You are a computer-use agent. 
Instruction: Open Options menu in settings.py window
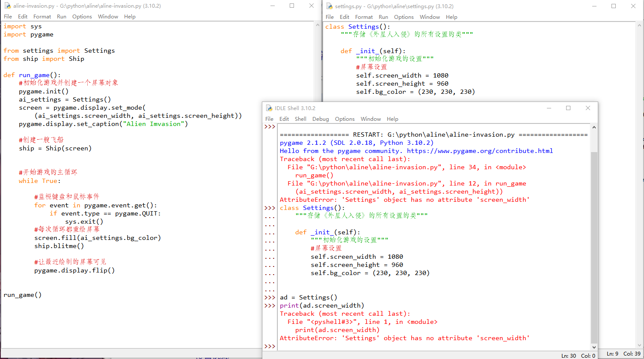404,17
